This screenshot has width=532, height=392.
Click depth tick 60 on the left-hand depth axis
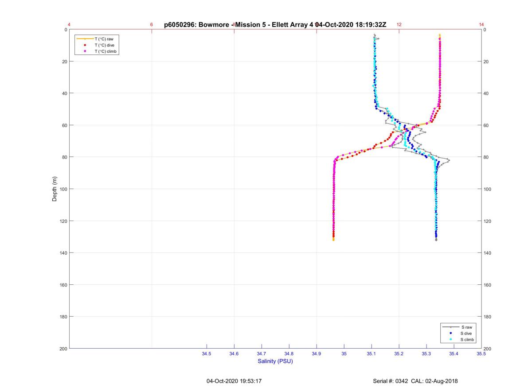click(x=65, y=125)
